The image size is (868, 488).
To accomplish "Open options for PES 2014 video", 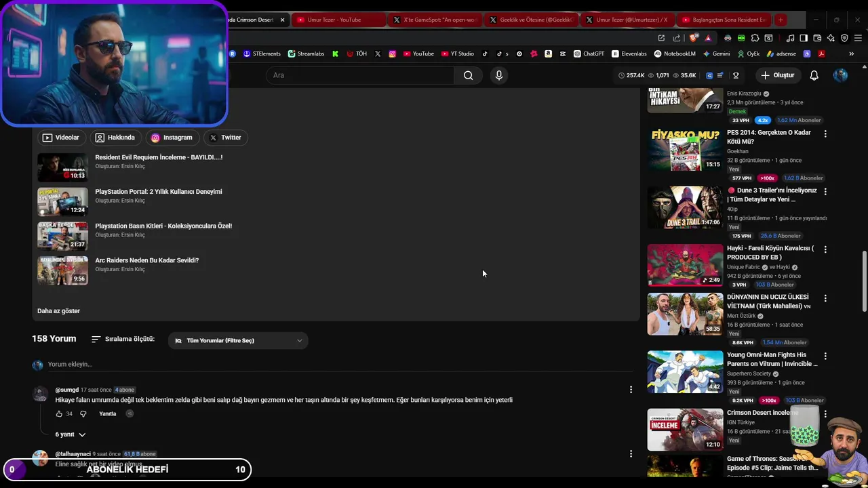I will 825,134.
